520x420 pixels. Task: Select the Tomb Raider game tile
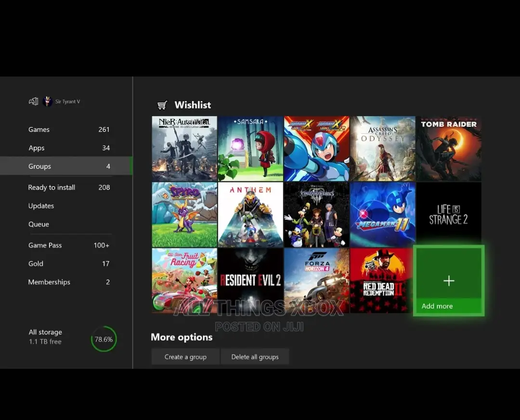(449, 149)
